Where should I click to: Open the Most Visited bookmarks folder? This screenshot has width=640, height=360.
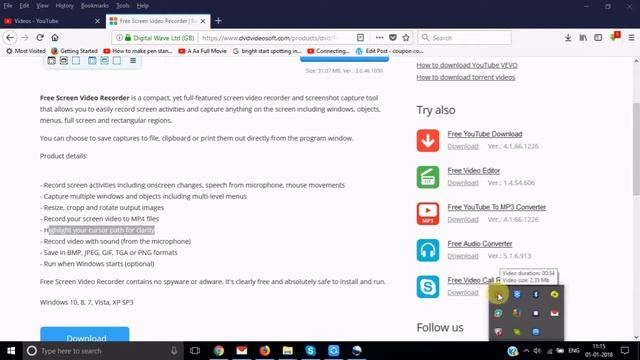[25, 51]
